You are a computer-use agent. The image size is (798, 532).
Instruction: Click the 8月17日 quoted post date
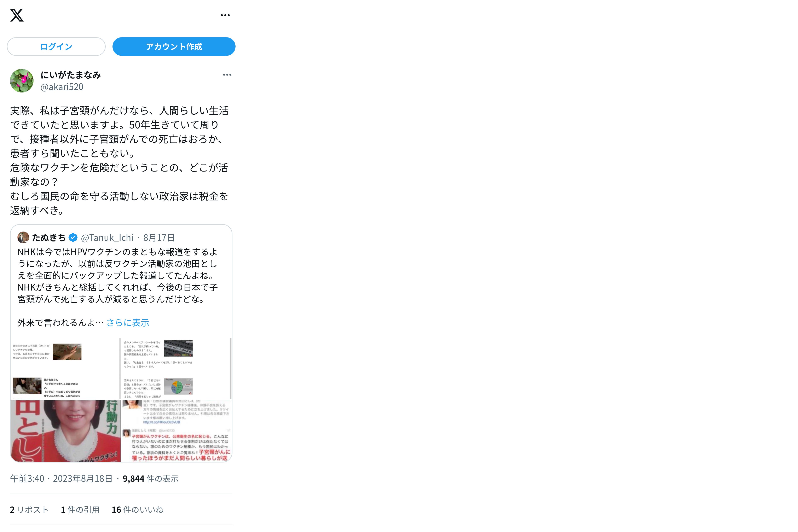pos(159,238)
